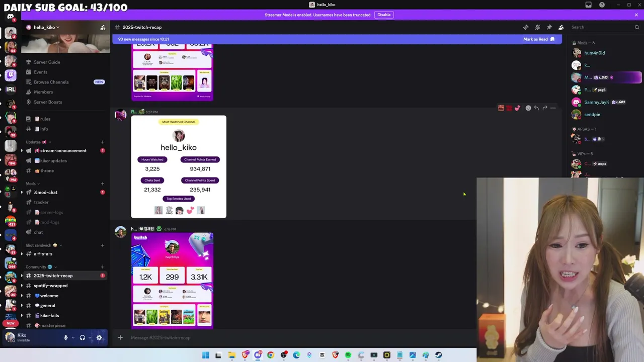The width and height of the screenshot is (644, 362).
Task: Click the search magnifier icon
Action: coord(636,27)
